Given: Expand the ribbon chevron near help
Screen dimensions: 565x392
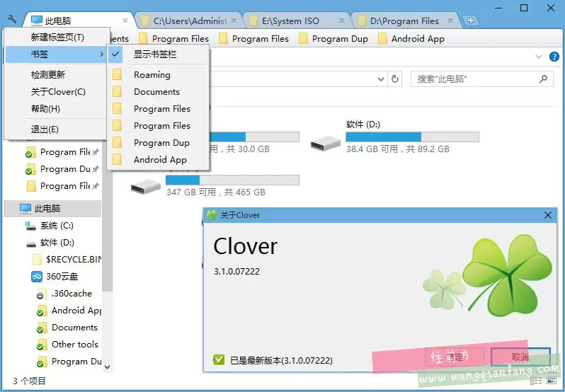Looking at the screenshot, I should (539, 57).
